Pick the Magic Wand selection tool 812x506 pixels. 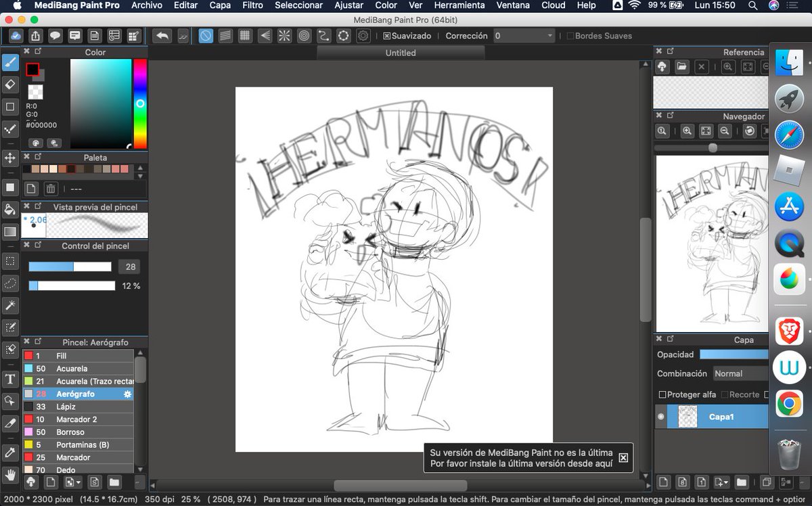pyautogui.click(x=10, y=305)
